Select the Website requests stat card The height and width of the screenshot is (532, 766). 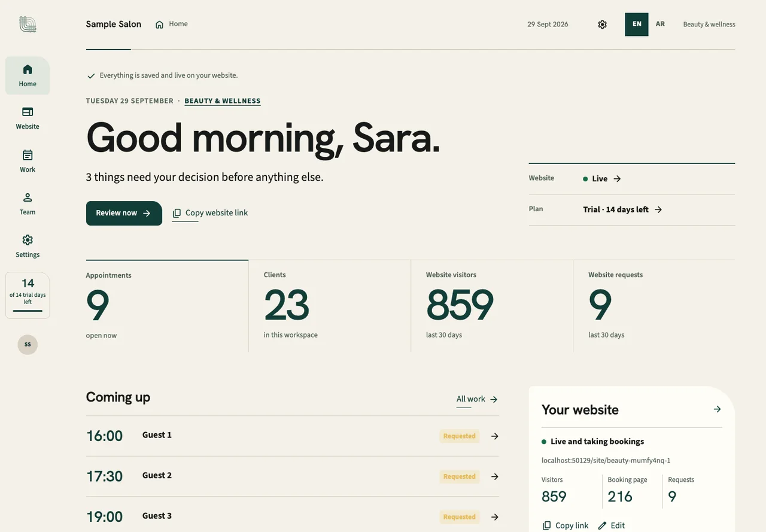coord(654,306)
